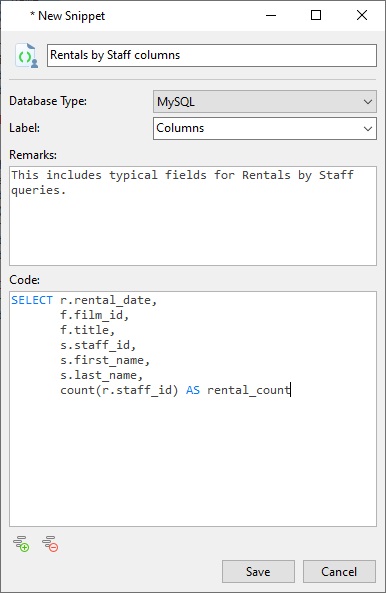This screenshot has width=386, height=593.
Task: Click 'f.film_id,' line in the code
Action: 95,315
